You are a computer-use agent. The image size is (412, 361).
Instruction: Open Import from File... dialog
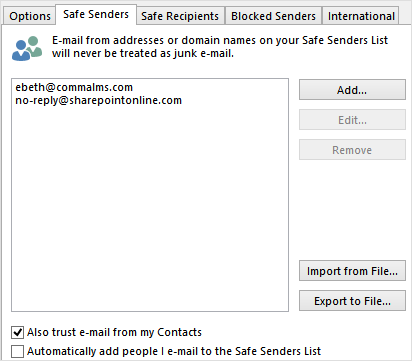pos(352,271)
